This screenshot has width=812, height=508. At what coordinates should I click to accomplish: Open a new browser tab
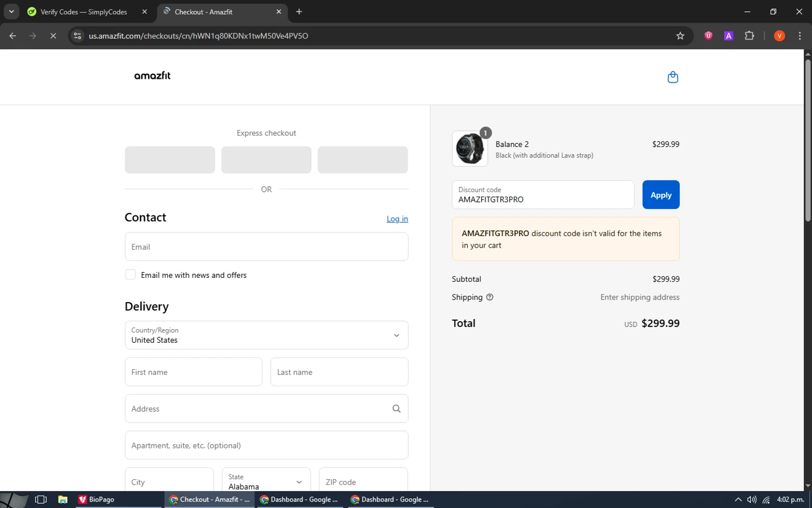[299, 11]
